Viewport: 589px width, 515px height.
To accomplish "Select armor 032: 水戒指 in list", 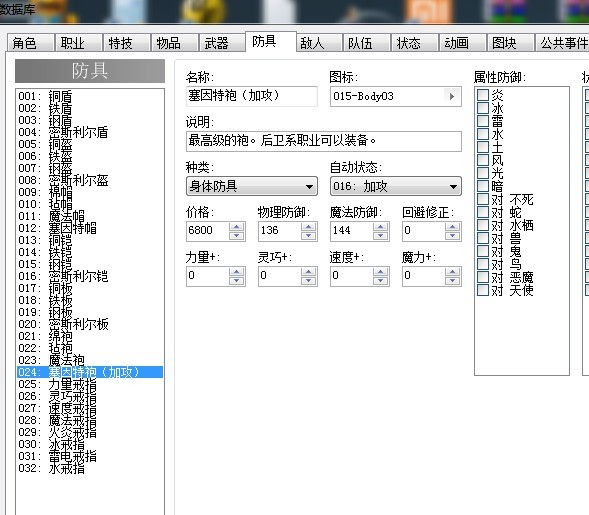I will 90,468.
